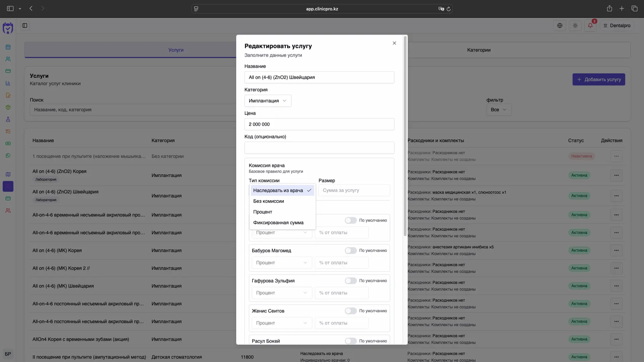
Task: Click % от оплаты field for Бабуров Магомед
Action: point(341,263)
